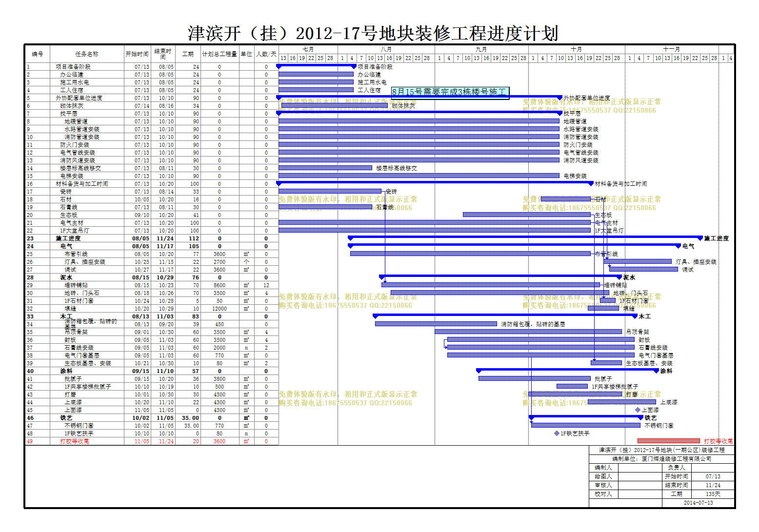This screenshot has width=759, height=532.
Task: Click the 编制单位: 厦门辉煌装修工程有限公司 line
Action: (x=662, y=459)
